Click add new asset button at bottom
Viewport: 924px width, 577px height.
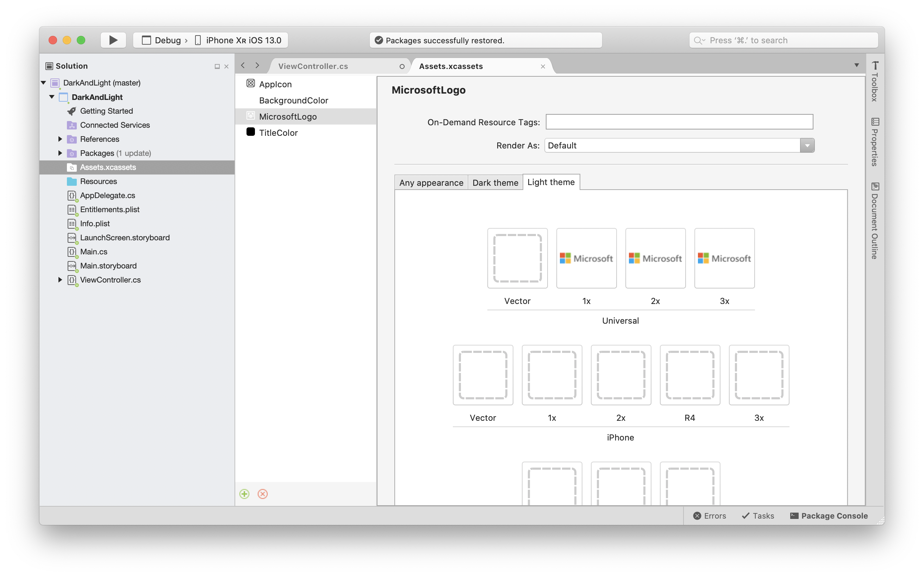pyautogui.click(x=244, y=493)
